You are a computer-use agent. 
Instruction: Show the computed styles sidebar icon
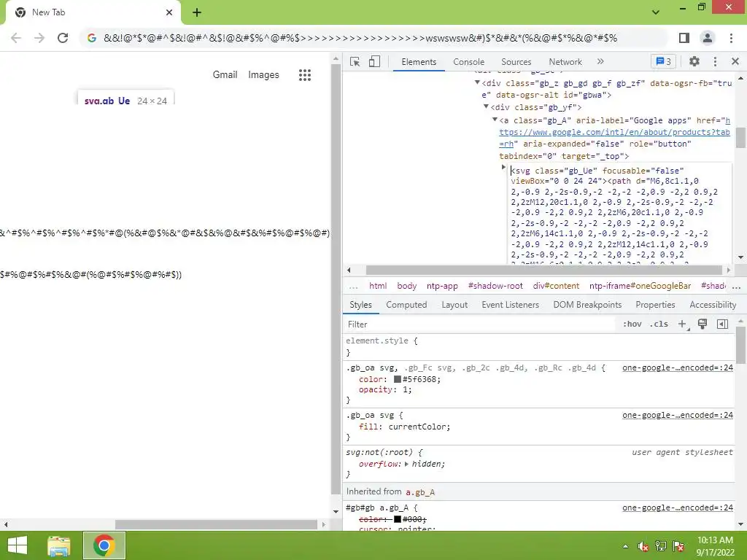[722, 324]
